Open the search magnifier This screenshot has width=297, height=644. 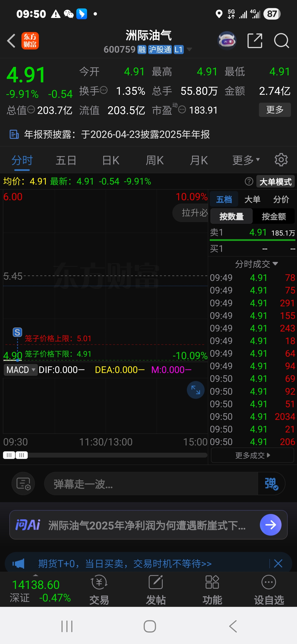point(282,41)
